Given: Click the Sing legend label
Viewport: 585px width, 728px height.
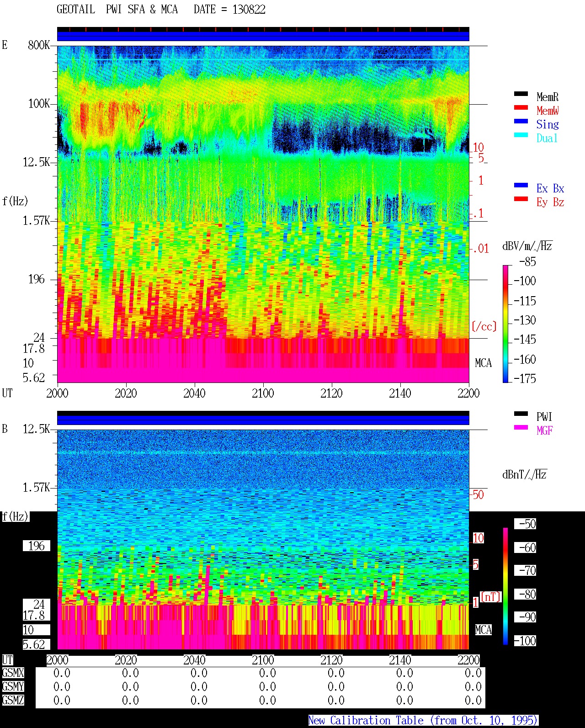Looking at the screenshot, I should [548, 124].
